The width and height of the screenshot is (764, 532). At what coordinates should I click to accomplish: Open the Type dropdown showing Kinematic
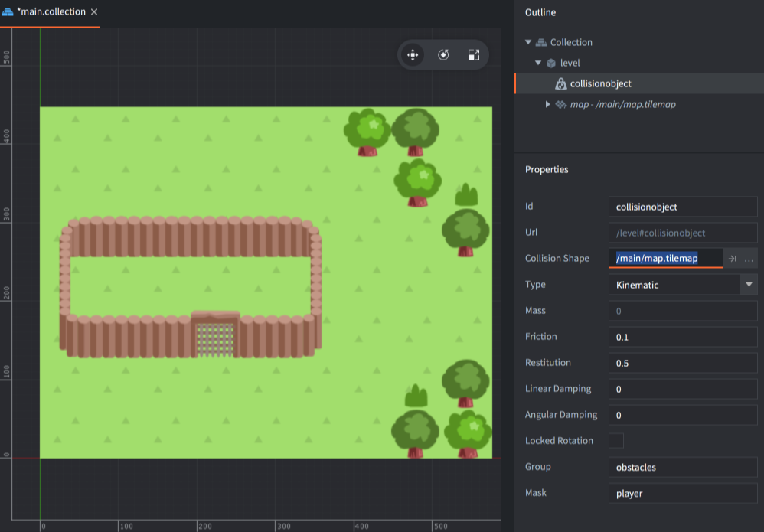[x=748, y=284]
